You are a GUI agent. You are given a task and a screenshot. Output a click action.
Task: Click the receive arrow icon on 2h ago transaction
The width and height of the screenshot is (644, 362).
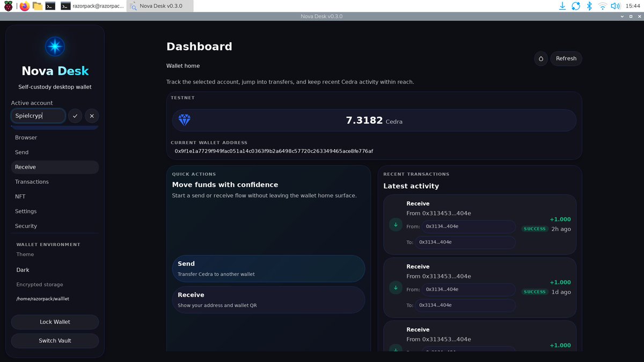(x=396, y=225)
